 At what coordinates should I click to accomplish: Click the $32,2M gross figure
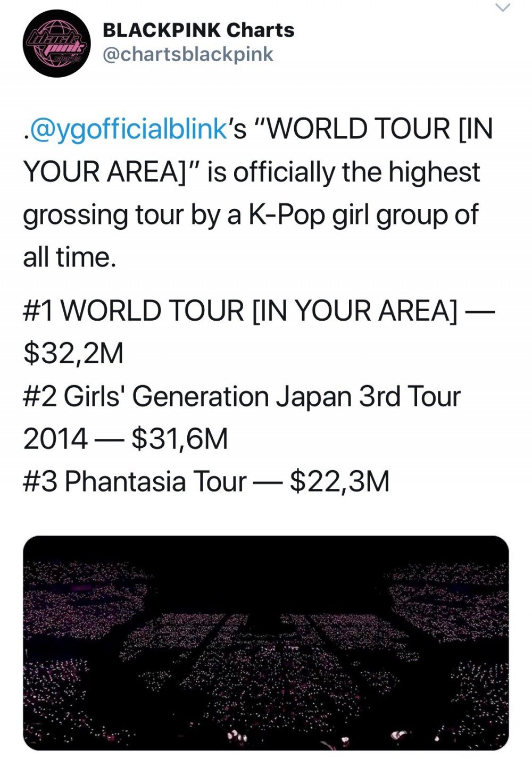(73, 354)
